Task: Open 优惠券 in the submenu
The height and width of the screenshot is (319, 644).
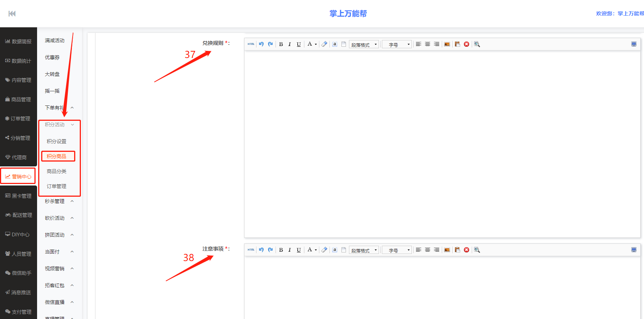Action: (52, 57)
